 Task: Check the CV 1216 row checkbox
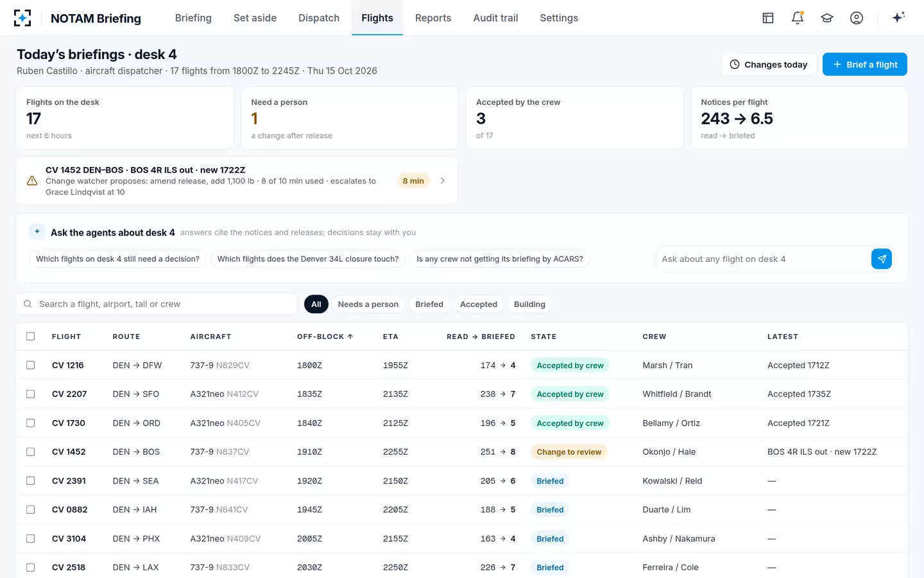30,365
